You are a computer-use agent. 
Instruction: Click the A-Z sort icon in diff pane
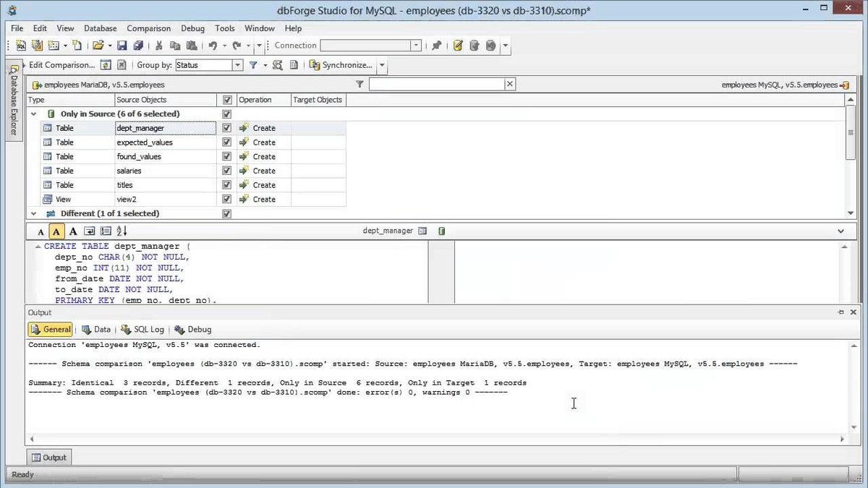122,231
